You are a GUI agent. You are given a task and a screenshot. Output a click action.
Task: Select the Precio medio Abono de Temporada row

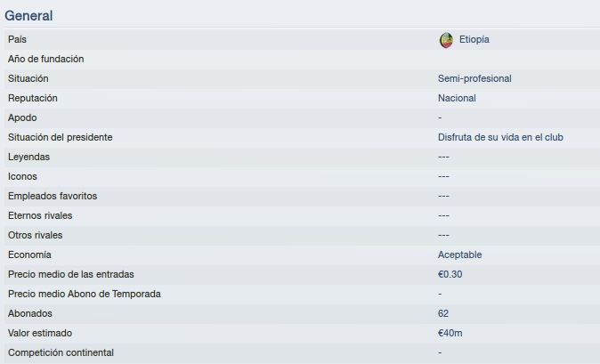[x=302, y=294]
